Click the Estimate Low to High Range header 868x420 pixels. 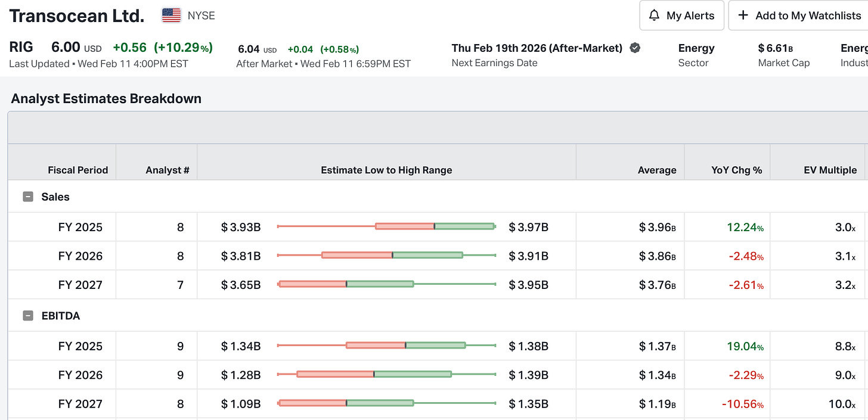tap(386, 170)
